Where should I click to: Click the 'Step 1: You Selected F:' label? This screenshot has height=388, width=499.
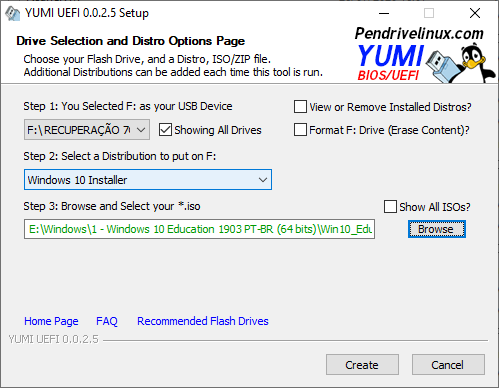[128, 106]
